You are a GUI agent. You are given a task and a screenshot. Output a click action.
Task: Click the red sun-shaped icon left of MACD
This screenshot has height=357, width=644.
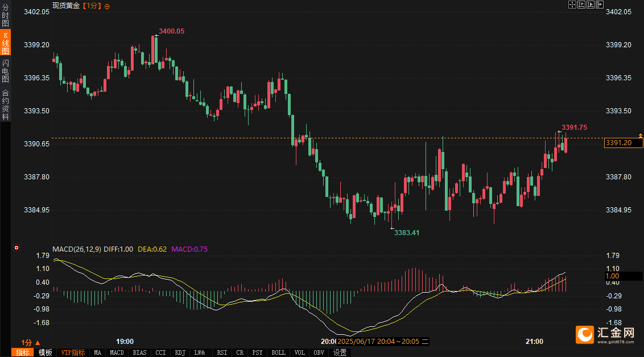[x=16, y=248]
